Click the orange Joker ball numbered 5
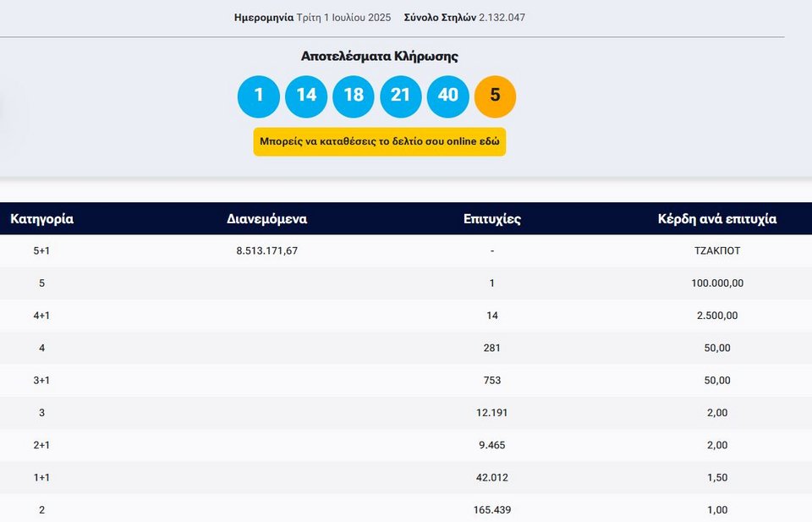 pos(495,96)
